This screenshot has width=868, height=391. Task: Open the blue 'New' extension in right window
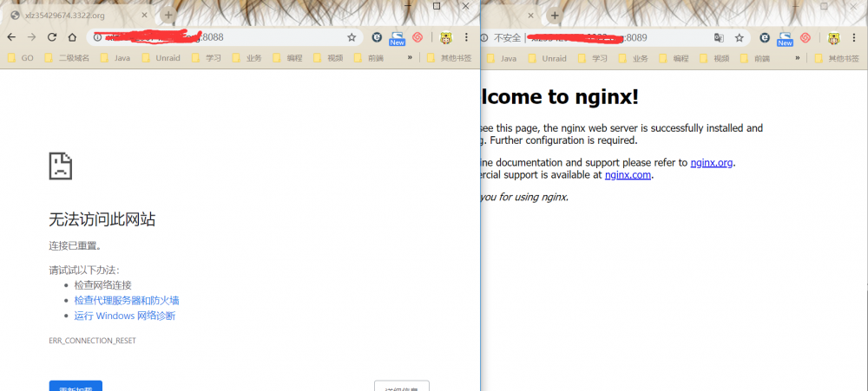pyautogui.click(x=785, y=38)
